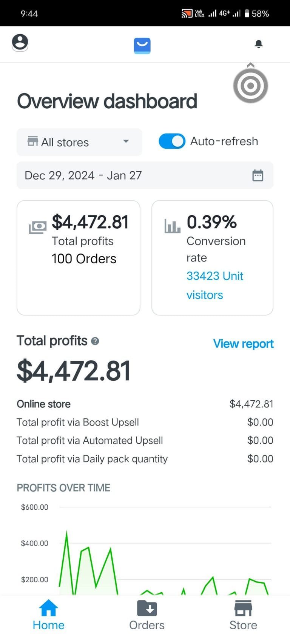Switch to the Store tab
The image size is (290, 644).
[243, 615]
